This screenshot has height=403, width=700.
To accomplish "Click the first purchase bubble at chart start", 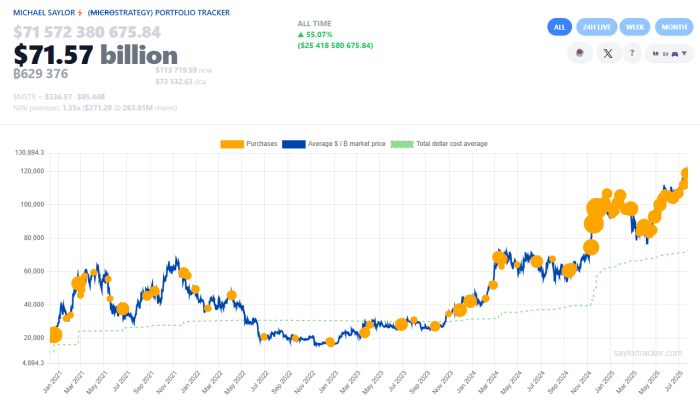I will pos(54,335).
